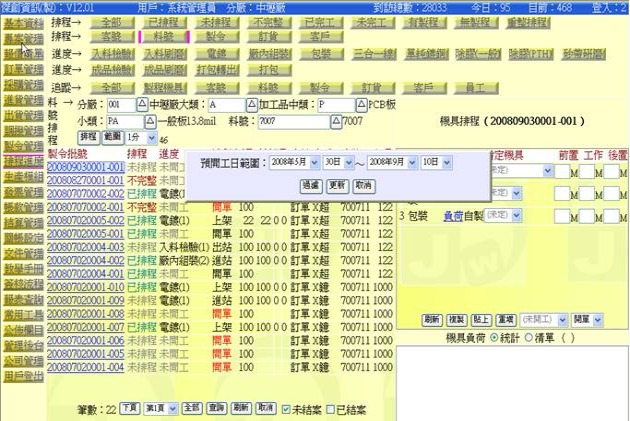This screenshot has width=630, height=421.
Task: Open 用戶登出 in the left sidebar
Action: 22,376
